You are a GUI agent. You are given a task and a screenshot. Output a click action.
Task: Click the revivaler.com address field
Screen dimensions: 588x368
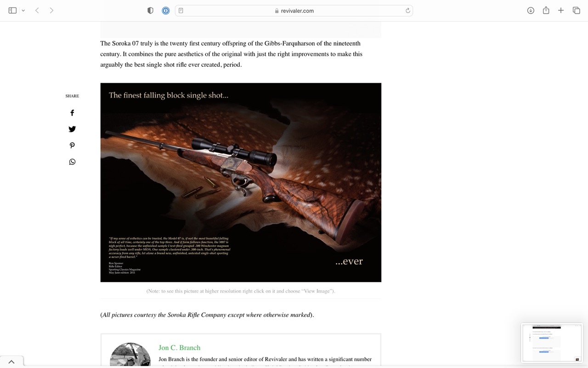pyautogui.click(x=294, y=11)
